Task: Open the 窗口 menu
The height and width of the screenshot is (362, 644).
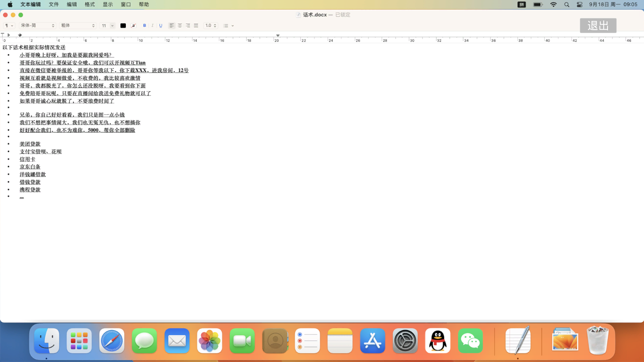Action: coord(126,5)
